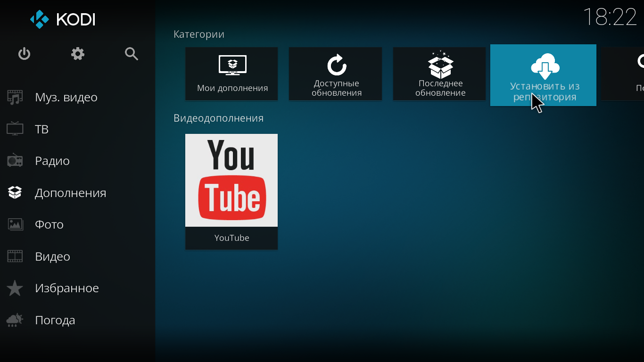Open the partially visible tile after Установить из репозитория
The image size is (644, 362).
click(x=622, y=74)
